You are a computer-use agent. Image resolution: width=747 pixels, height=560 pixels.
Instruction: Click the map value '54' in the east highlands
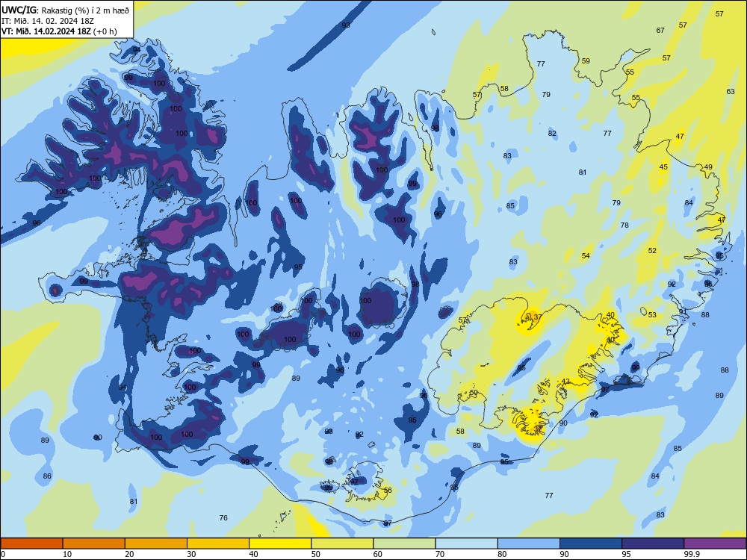point(586,256)
